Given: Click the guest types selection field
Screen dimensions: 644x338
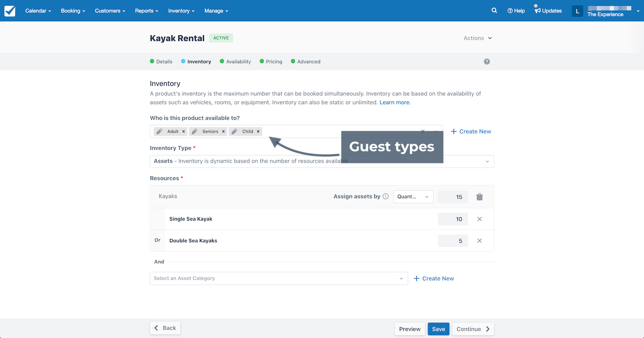Looking at the screenshot, I should tap(296, 132).
